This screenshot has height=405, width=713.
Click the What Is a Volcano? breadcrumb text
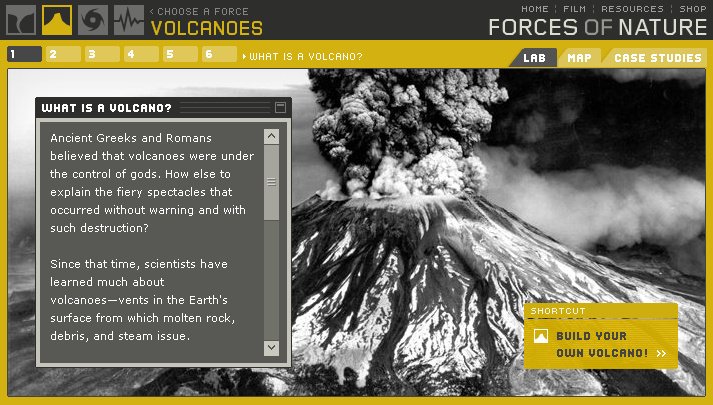[306, 56]
